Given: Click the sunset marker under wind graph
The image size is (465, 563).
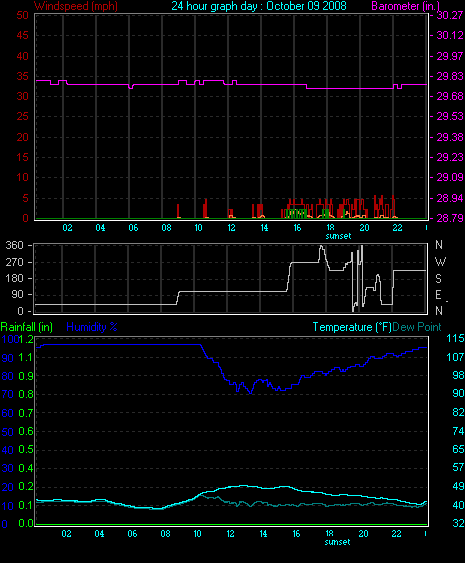Looking at the screenshot, I should click(x=338, y=236).
